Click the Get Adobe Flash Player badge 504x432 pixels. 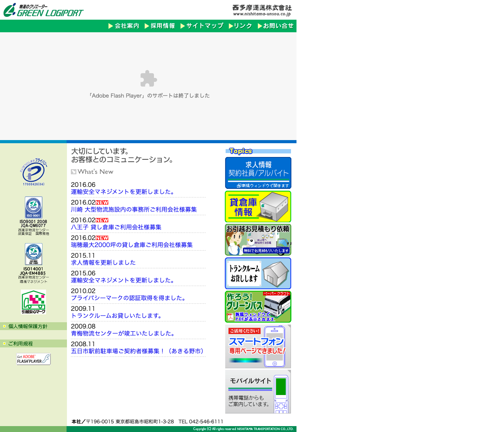click(x=33, y=359)
